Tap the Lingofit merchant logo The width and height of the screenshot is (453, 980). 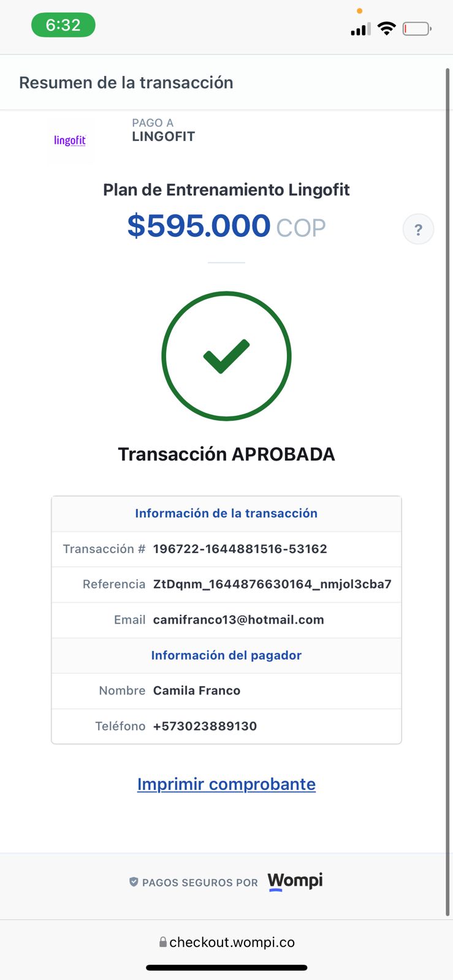(70, 141)
